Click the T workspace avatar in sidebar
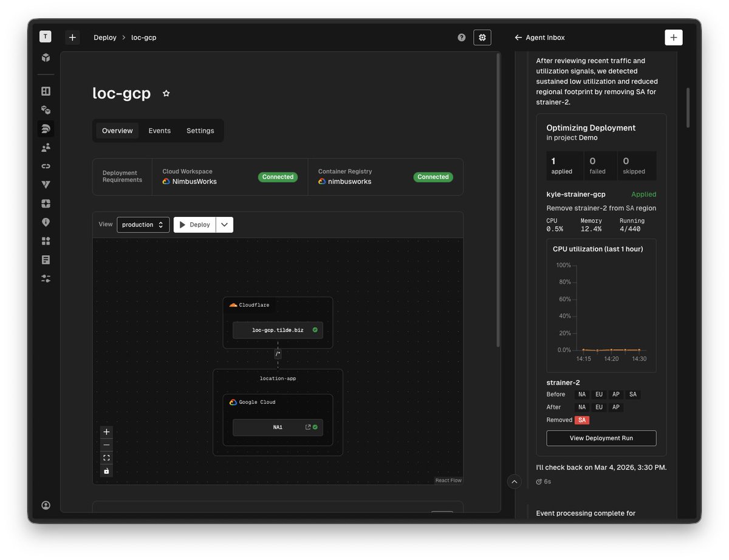The width and height of the screenshot is (729, 560). pos(46,37)
